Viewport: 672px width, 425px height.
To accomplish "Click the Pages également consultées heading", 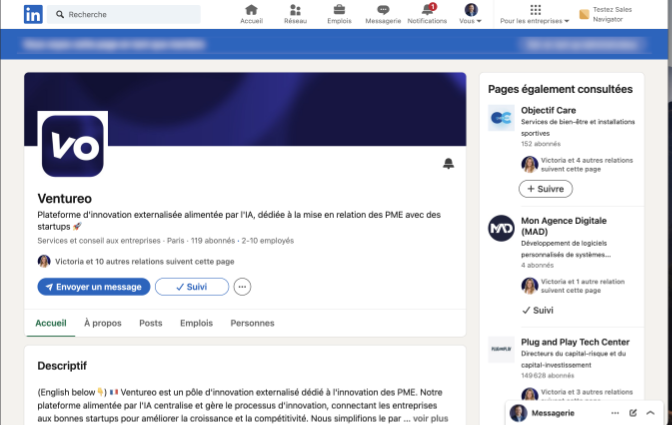I will (560, 89).
